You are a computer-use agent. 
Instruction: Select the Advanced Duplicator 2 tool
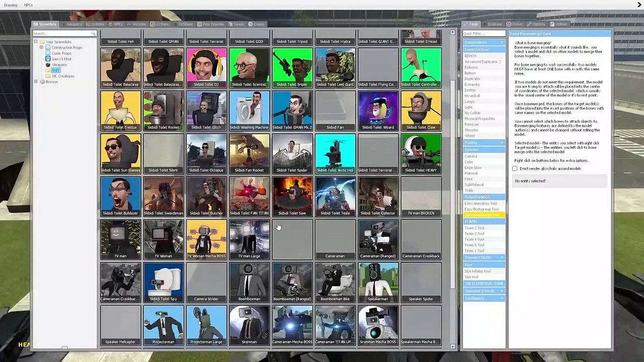coord(483,62)
